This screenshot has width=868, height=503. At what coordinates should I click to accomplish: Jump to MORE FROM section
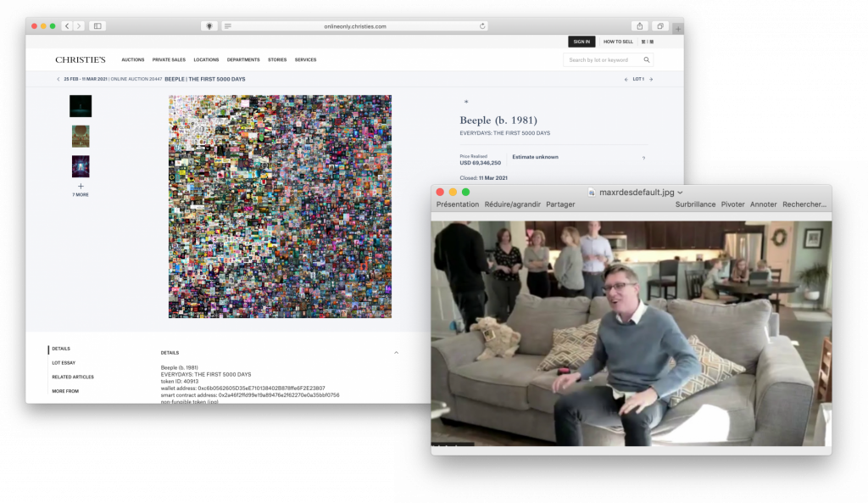pyautogui.click(x=65, y=391)
